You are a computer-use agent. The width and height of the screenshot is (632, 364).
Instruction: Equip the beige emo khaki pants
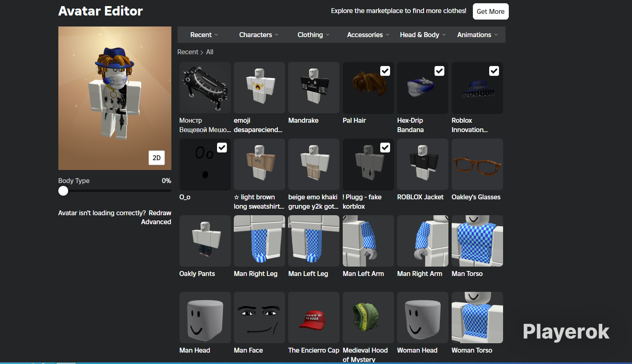[x=314, y=164]
